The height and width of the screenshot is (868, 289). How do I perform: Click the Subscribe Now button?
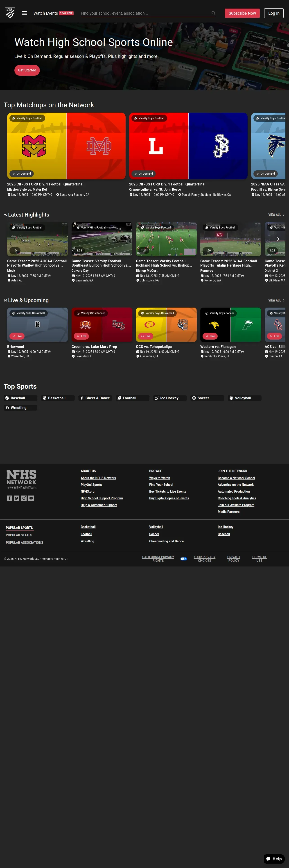pos(242,13)
